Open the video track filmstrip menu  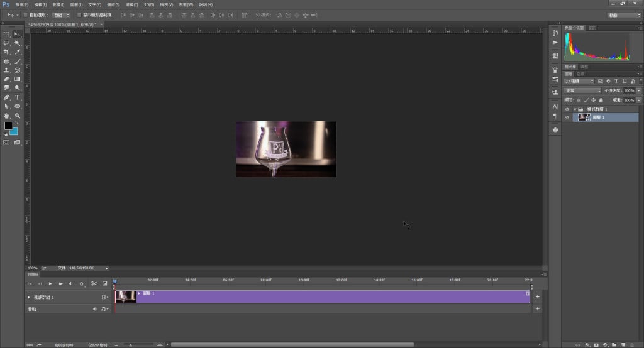point(105,297)
